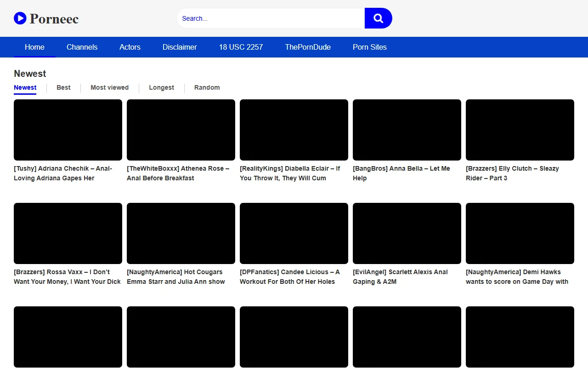Image resolution: width=588 pixels, height=368 pixels.
Task: Select the Longest sorting tab
Action: [x=161, y=87]
